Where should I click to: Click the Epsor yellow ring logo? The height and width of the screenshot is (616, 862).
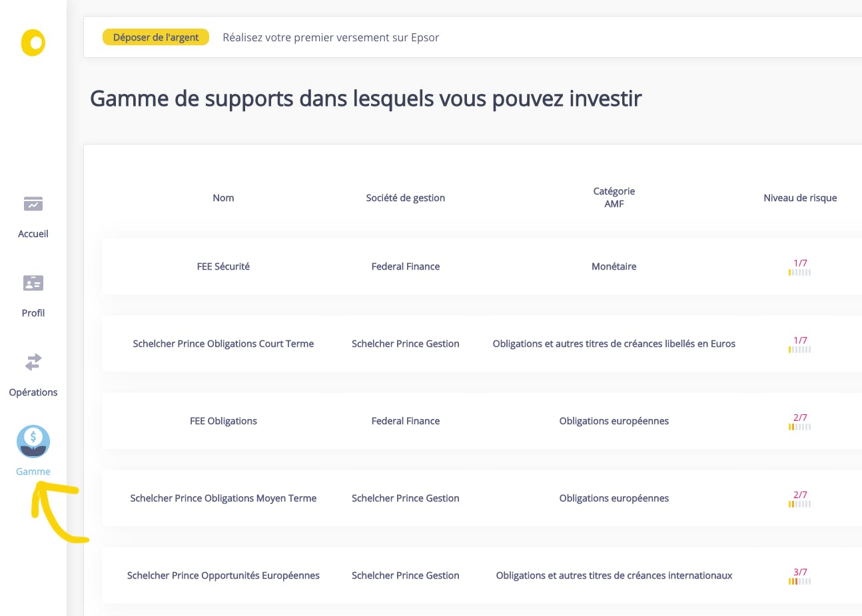[33, 43]
